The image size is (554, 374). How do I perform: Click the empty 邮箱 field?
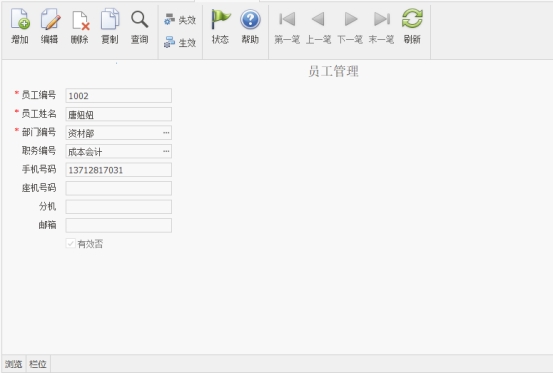coord(119,225)
